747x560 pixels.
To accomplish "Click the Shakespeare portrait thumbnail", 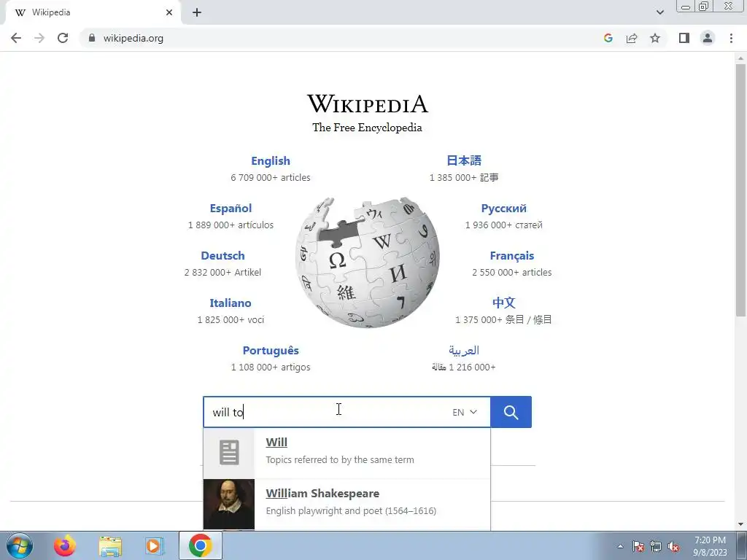I will coord(228,505).
